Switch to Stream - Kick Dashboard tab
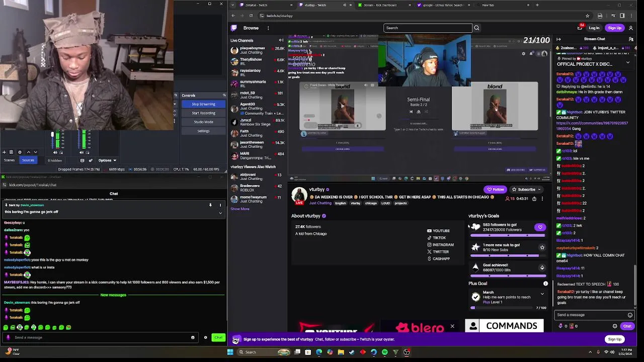This screenshot has width=644, height=362. (383, 5)
